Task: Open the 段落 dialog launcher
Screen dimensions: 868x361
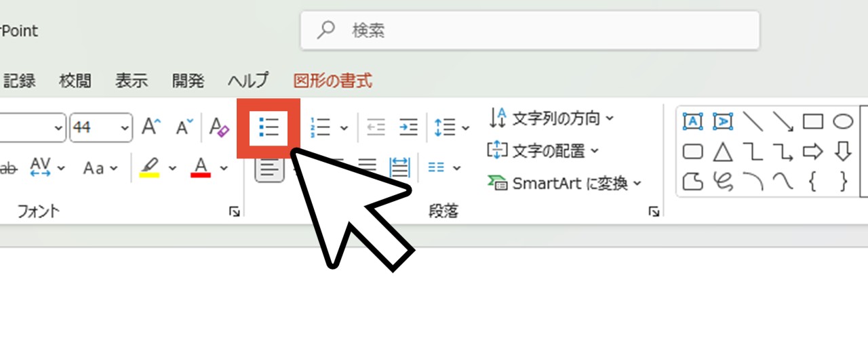Action: (654, 212)
